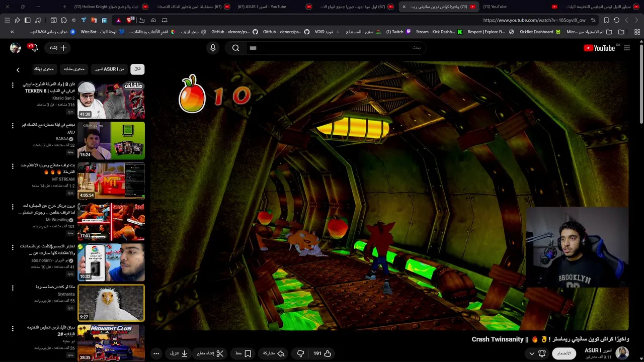
Task: Expand bookmarks overflow double-chevron
Action: [x=12, y=32]
